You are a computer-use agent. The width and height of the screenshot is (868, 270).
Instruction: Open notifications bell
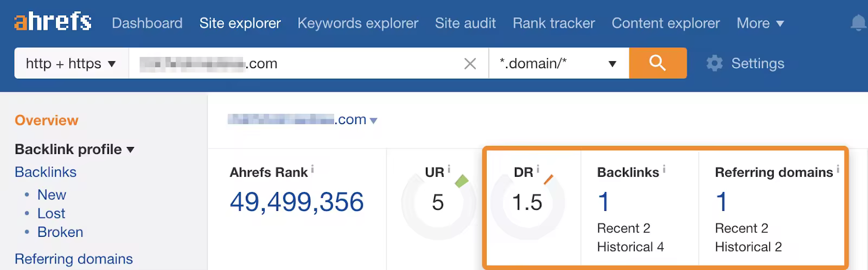pos(858,23)
